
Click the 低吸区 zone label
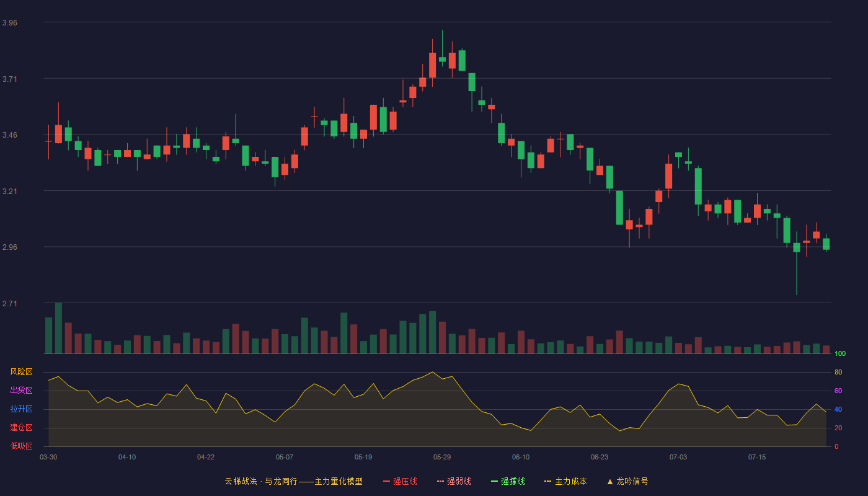pyautogui.click(x=22, y=446)
